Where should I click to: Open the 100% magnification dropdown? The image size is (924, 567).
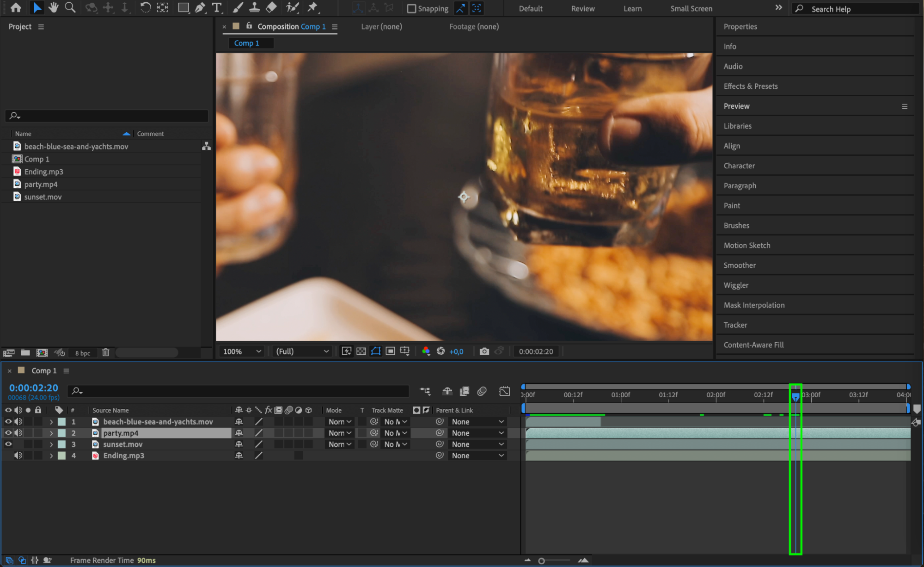tap(242, 351)
